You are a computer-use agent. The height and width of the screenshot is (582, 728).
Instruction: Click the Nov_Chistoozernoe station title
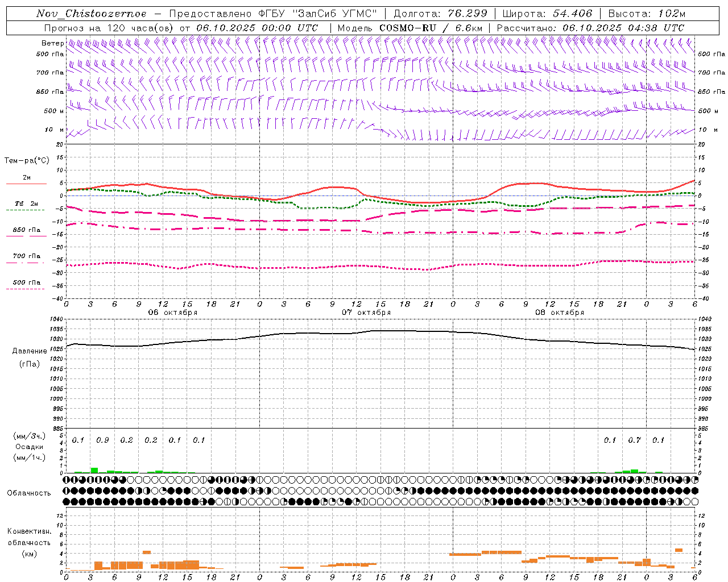click(91, 14)
